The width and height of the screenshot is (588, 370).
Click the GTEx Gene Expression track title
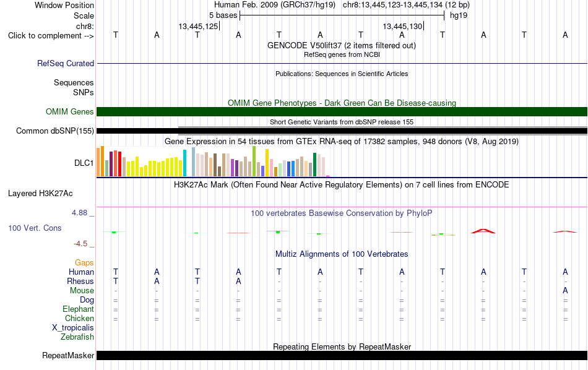pyautogui.click(x=342, y=141)
